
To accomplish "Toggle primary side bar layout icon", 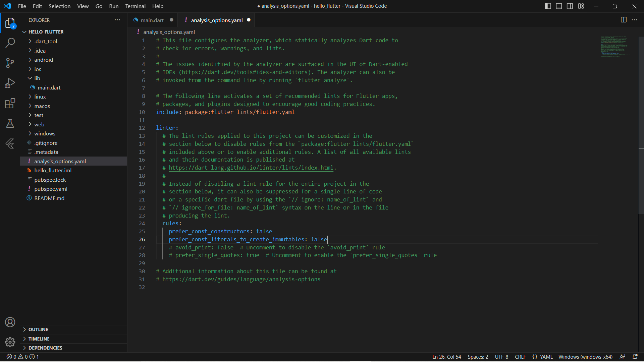I will pyautogui.click(x=548, y=6).
